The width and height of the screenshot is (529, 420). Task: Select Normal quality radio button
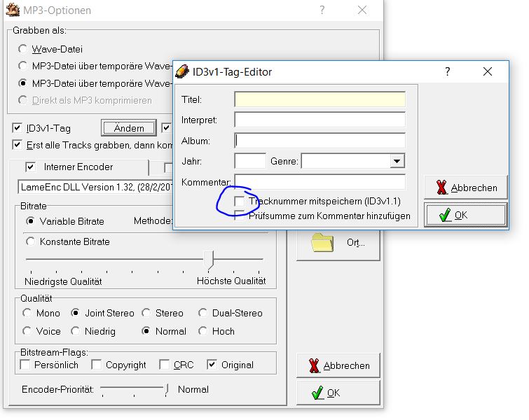tap(146, 331)
